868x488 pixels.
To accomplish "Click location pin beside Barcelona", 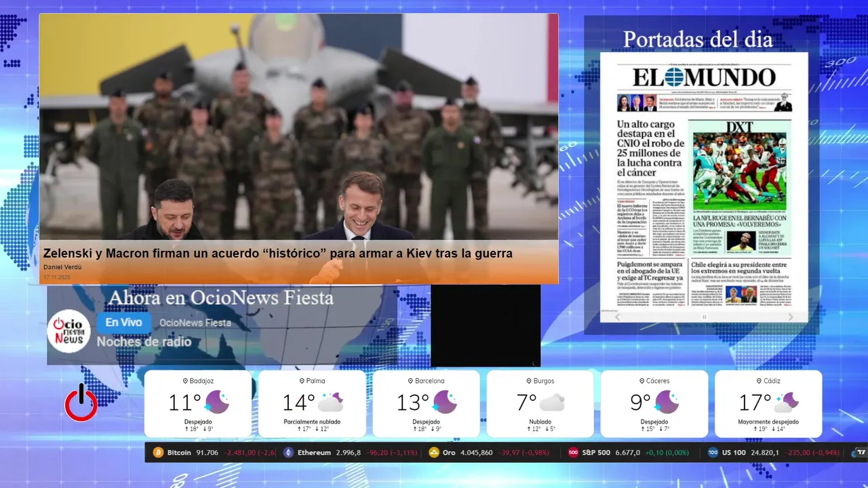I will [x=409, y=381].
